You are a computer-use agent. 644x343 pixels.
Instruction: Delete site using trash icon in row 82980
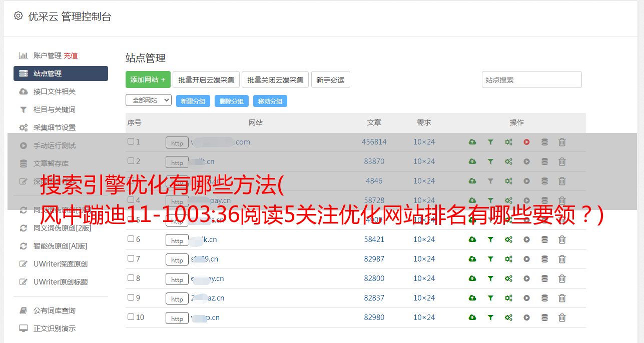[x=562, y=317]
